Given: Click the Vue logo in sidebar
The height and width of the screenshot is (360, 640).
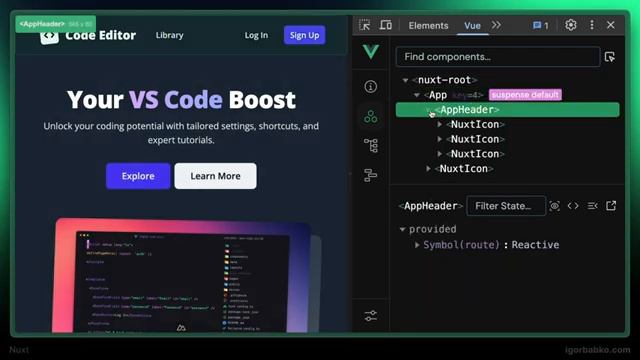Looking at the screenshot, I should tap(371, 52).
